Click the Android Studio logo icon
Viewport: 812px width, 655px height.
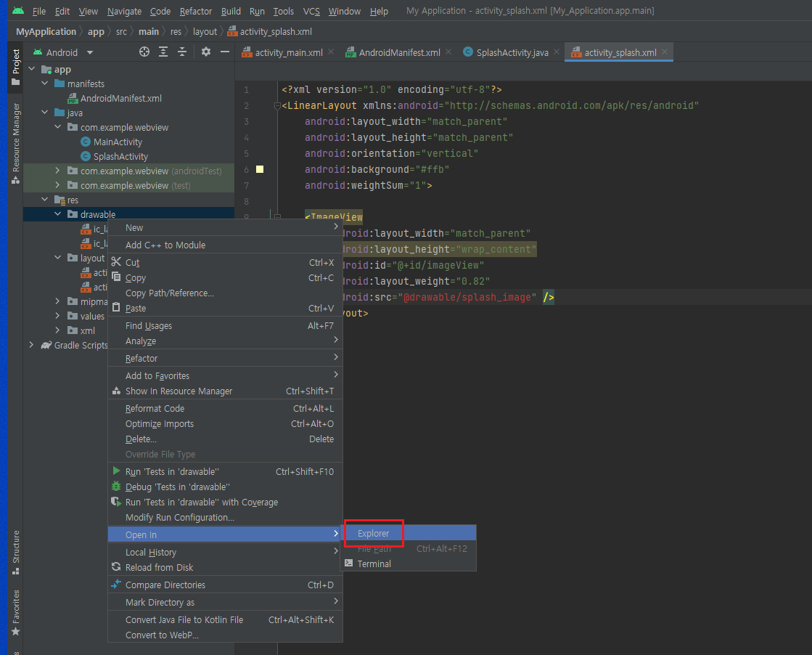[18, 11]
